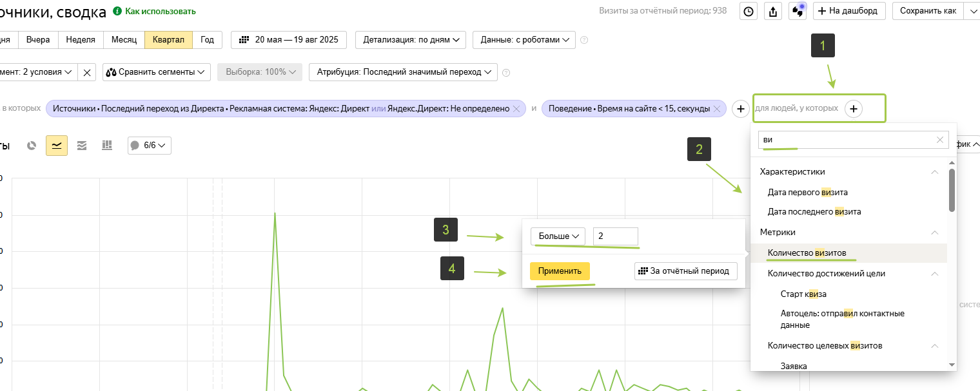
Task: Open Атрибуция: Последний значимый переход dropdown
Action: coord(403,72)
